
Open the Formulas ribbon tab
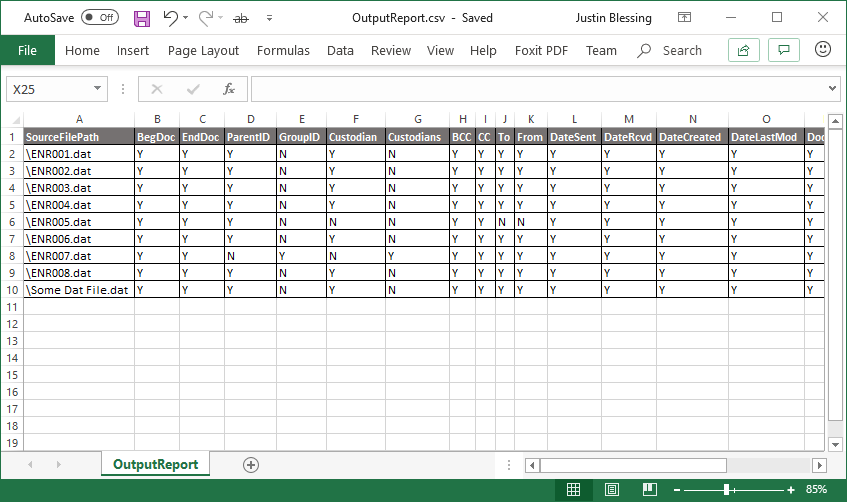pos(283,50)
